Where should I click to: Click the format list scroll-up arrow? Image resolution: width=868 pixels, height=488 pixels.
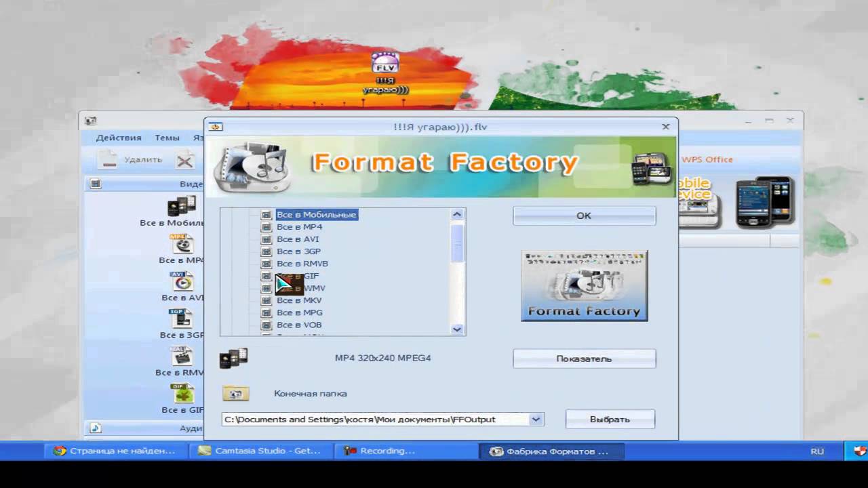457,215
